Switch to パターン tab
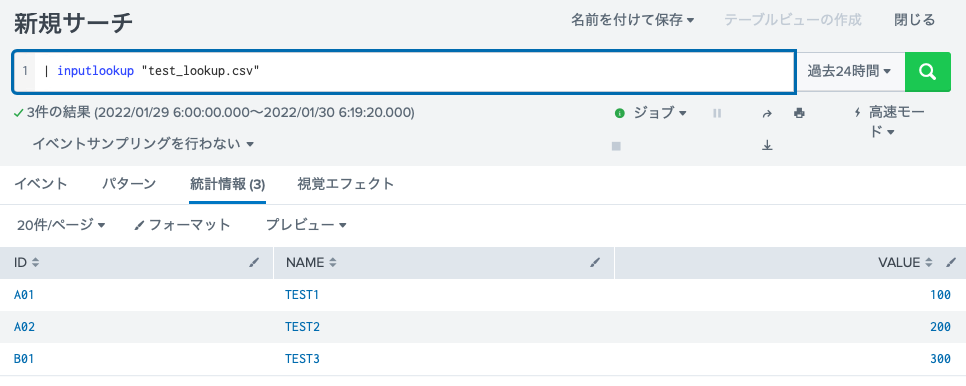Viewport: 966px width, 386px height. 129,184
